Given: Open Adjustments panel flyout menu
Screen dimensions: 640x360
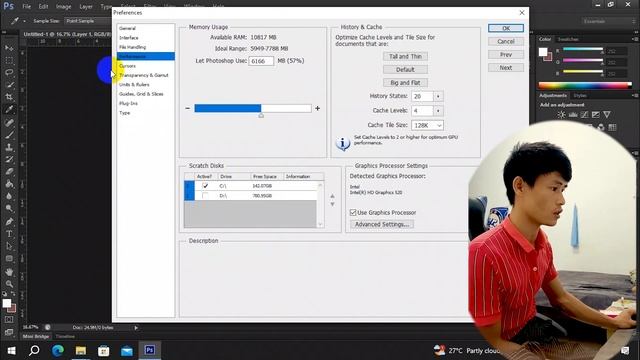Looking at the screenshot, I should pyautogui.click(x=635, y=96).
